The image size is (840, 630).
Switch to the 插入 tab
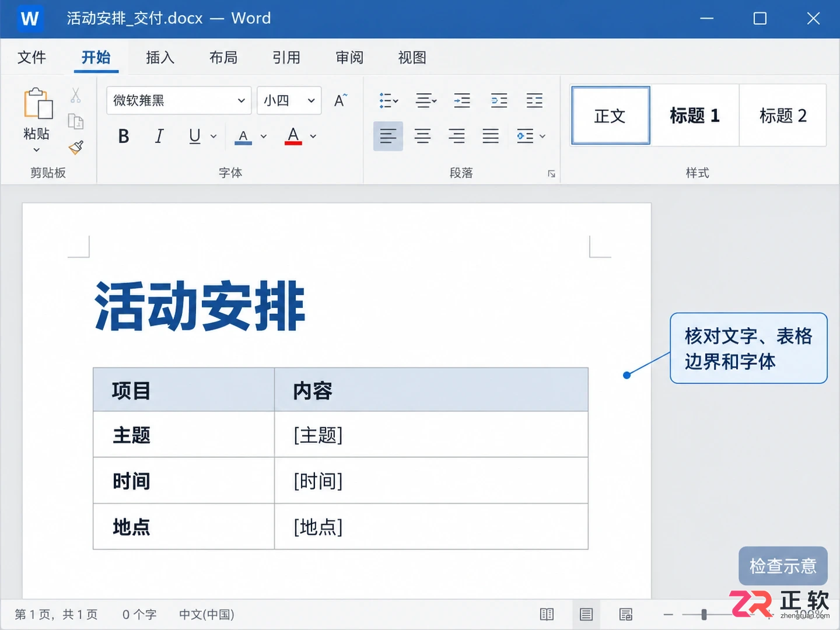click(160, 57)
